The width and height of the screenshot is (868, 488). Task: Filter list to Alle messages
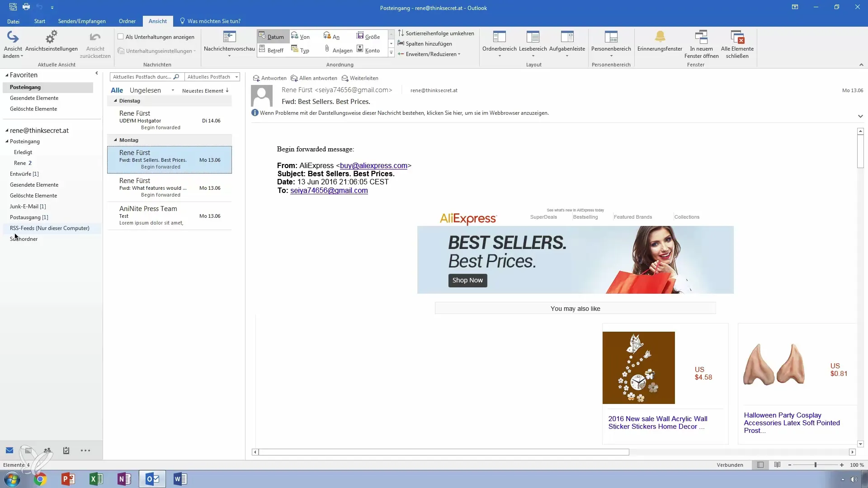[x=117, y=90]
